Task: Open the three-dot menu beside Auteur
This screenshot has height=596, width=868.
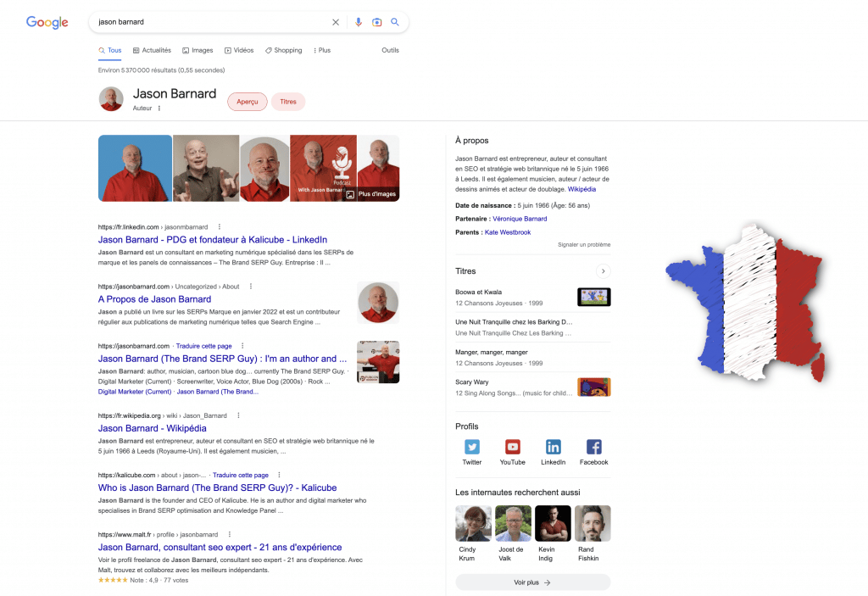Action: (x=159, y=109)
